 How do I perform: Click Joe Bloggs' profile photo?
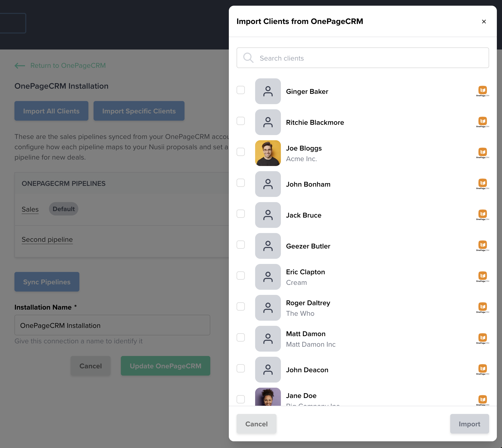pos(268,153)
